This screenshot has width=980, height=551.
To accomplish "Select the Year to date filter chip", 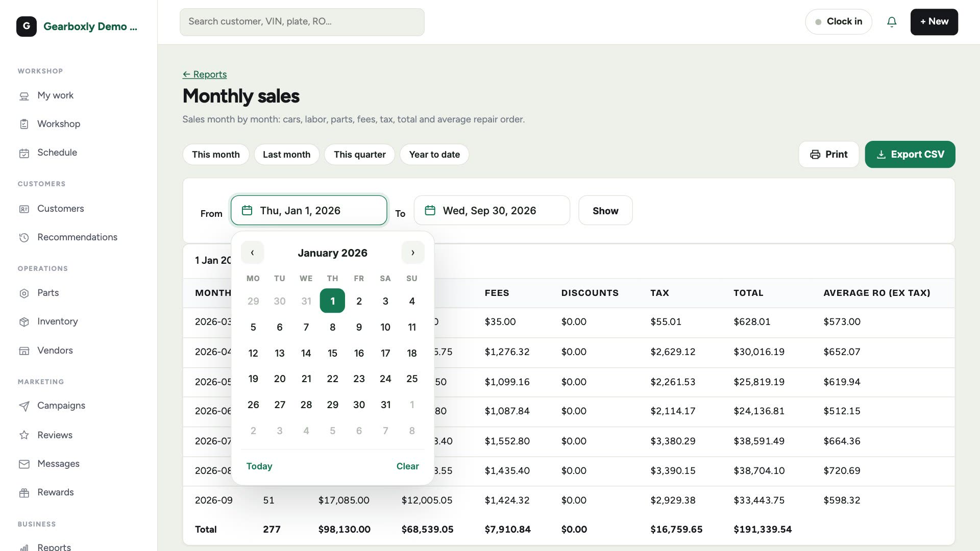I will 434,155.
